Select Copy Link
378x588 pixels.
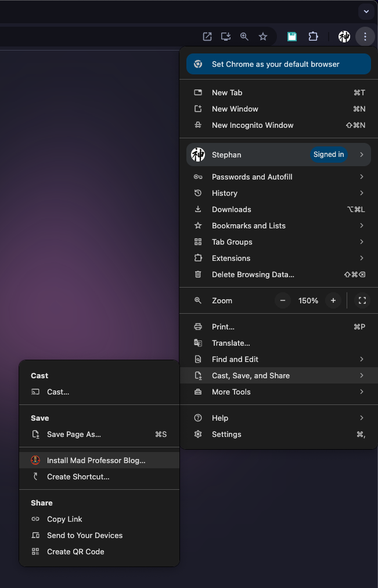pos(99,519)
